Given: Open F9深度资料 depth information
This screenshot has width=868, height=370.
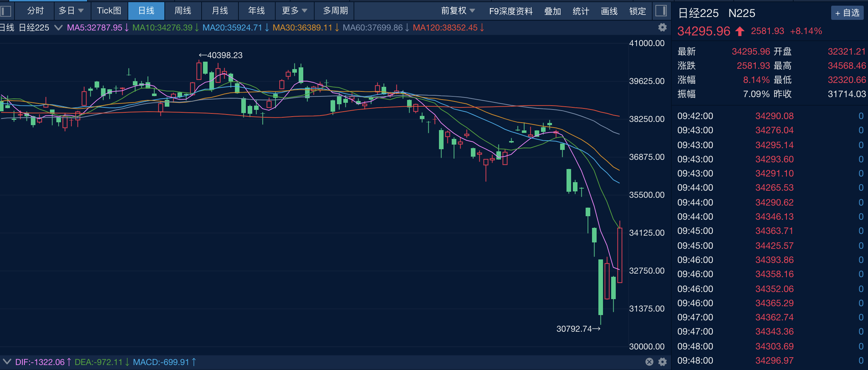Looking at the screenshot, I should click(511, 11).
